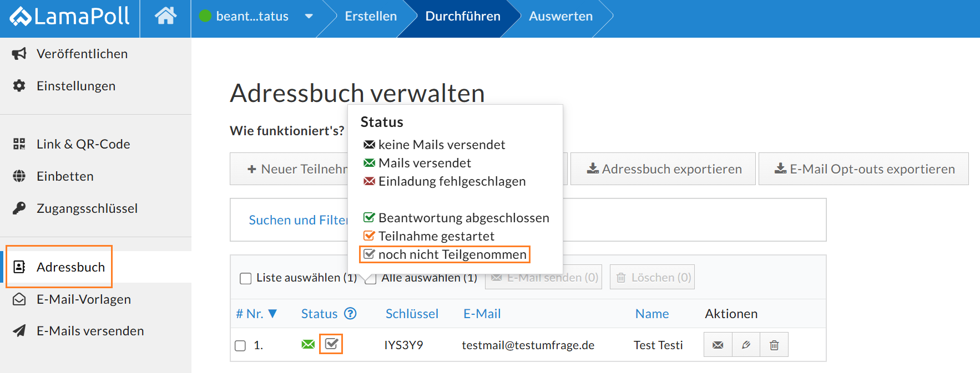Open E-Mail-Vorlagen in the sidebar
Viewport: 980px width, 373px height.
83,299
